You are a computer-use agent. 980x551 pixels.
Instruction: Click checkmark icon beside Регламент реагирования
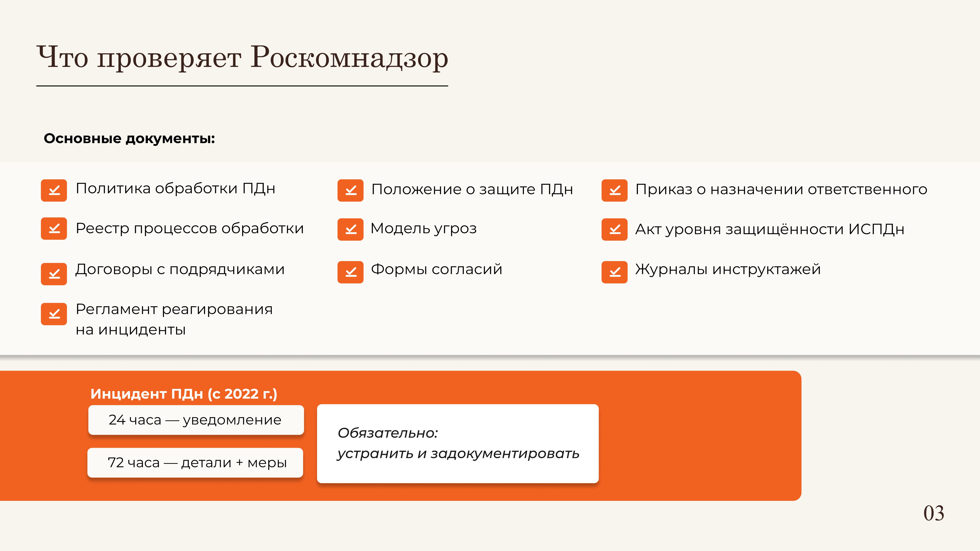point(54,314)
